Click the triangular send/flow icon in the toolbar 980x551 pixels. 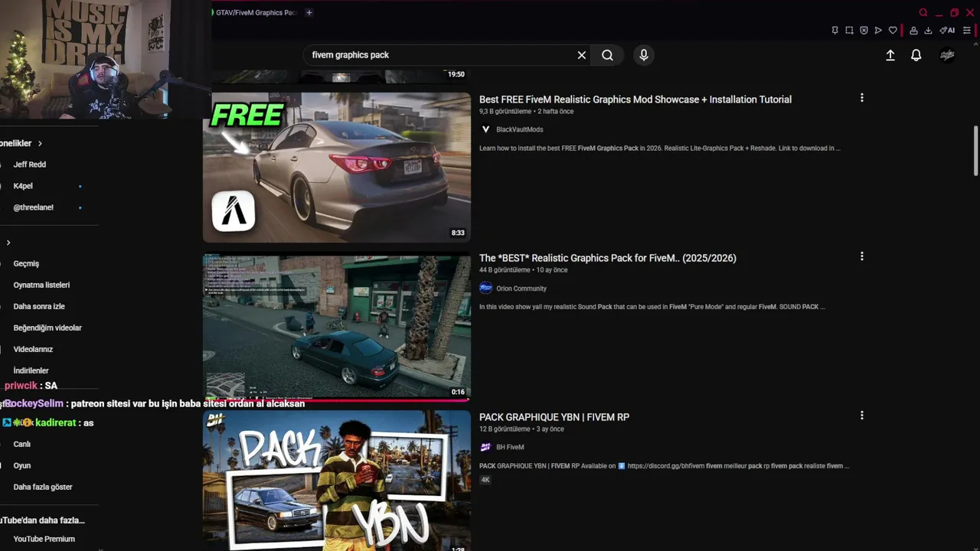coord(878,31)
